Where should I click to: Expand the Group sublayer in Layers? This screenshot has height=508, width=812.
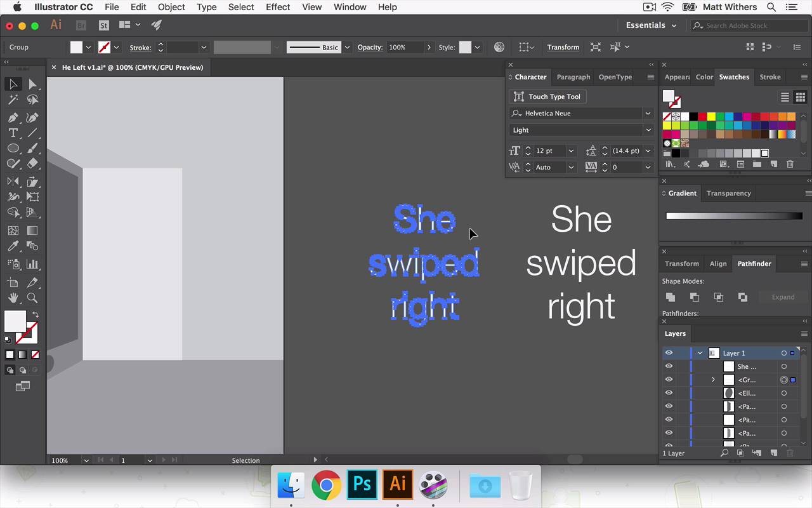tap(713, 380)
